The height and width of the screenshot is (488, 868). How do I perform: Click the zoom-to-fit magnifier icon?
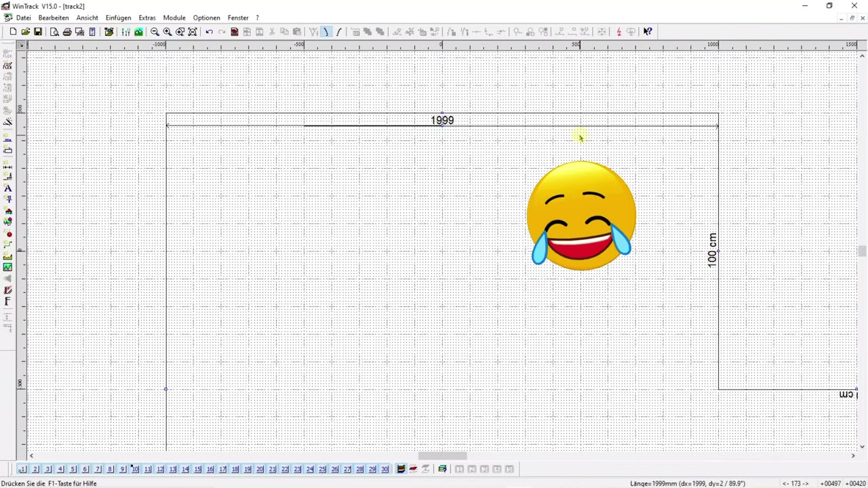[193, 32]
